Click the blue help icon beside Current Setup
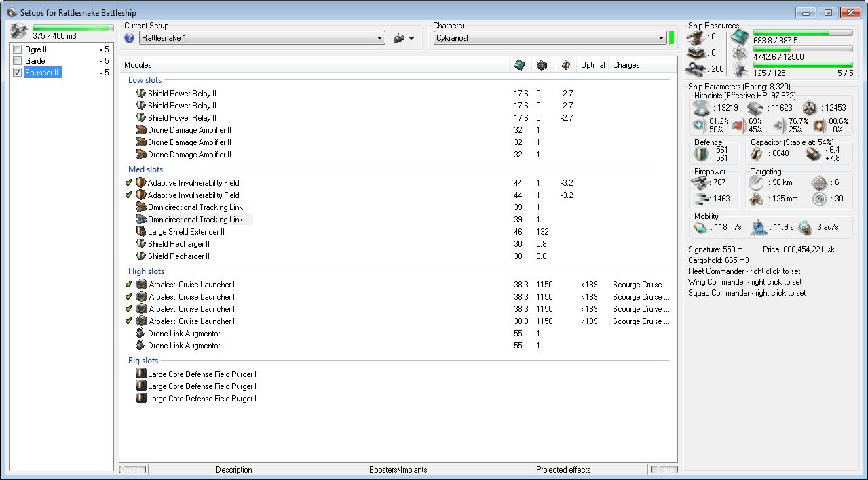 130,38
